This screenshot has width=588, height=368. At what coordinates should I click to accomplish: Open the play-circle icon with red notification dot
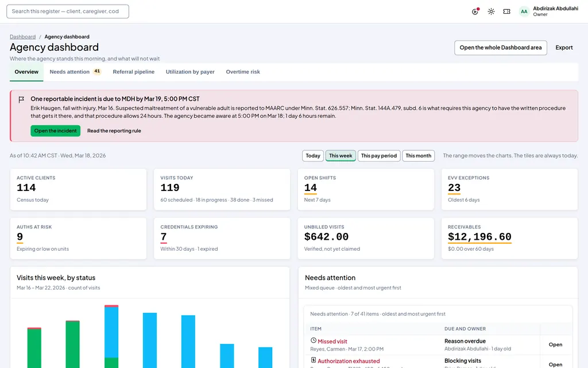pyautogui.click(x=475, y=11)
